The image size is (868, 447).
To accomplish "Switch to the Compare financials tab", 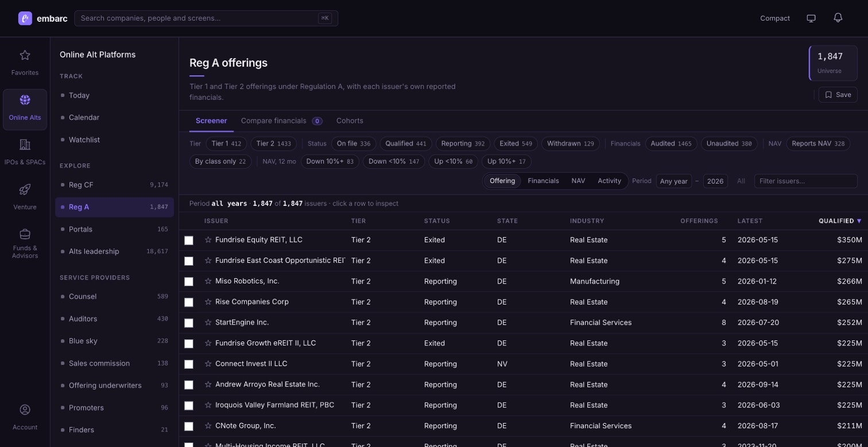I will [x=281, y=121].
